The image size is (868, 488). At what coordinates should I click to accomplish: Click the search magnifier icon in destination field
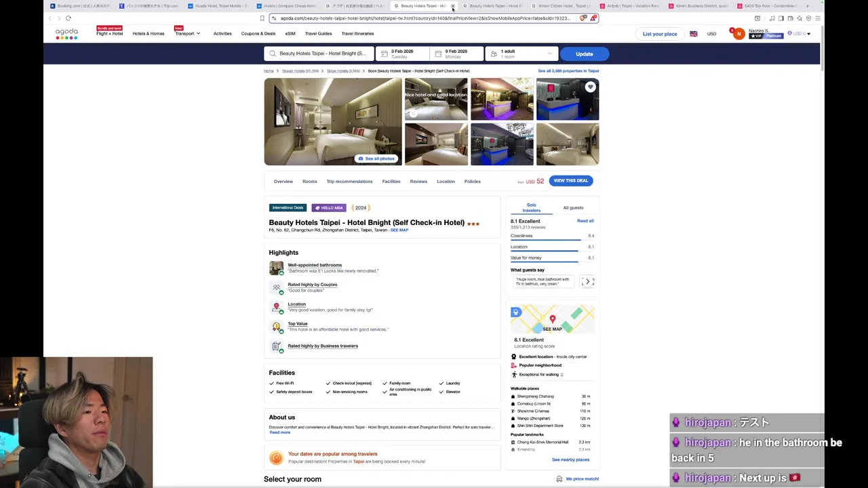coord(273,54)
